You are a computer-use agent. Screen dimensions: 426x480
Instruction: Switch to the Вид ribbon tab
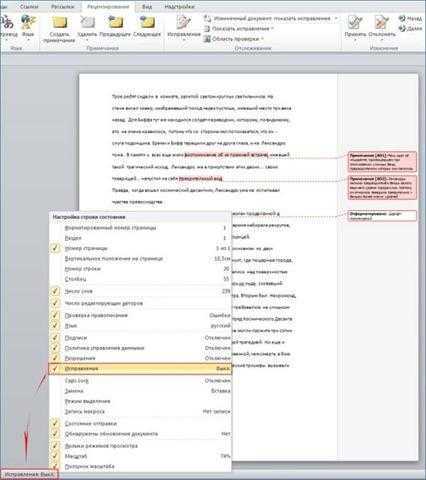click(x=147, y=6)
